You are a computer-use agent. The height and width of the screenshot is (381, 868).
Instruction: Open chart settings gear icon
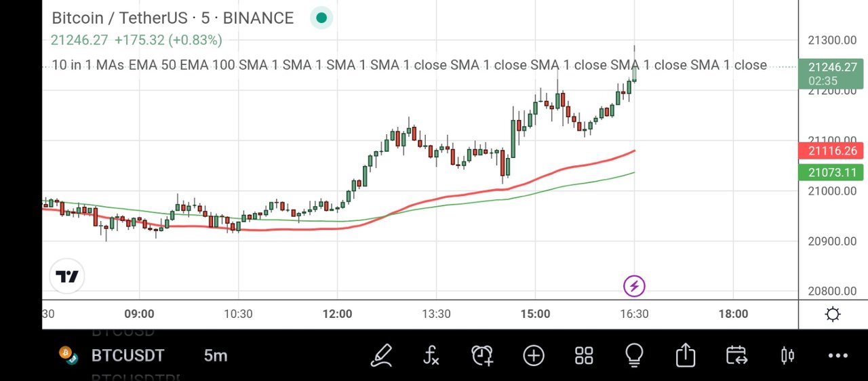[833, 315]
